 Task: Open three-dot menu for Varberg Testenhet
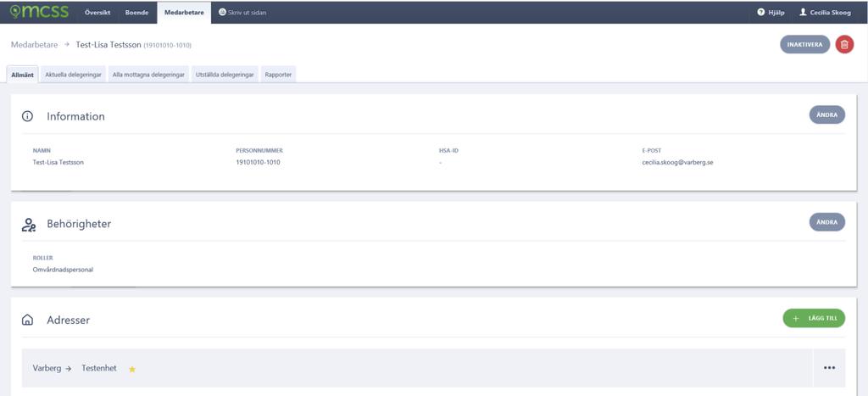click(829, 368)
